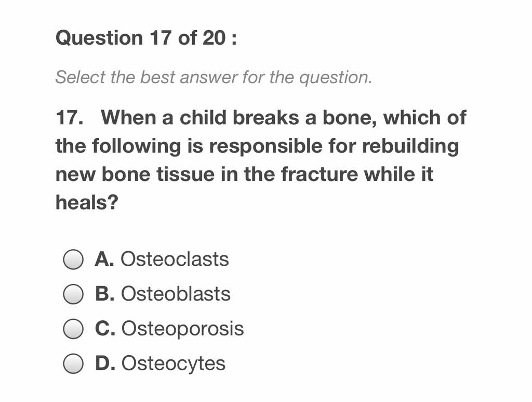Click the Osteoporosis answer label text
Viewport: 532px width, 402px height.
pyautogui.click(x=182, y=329)
